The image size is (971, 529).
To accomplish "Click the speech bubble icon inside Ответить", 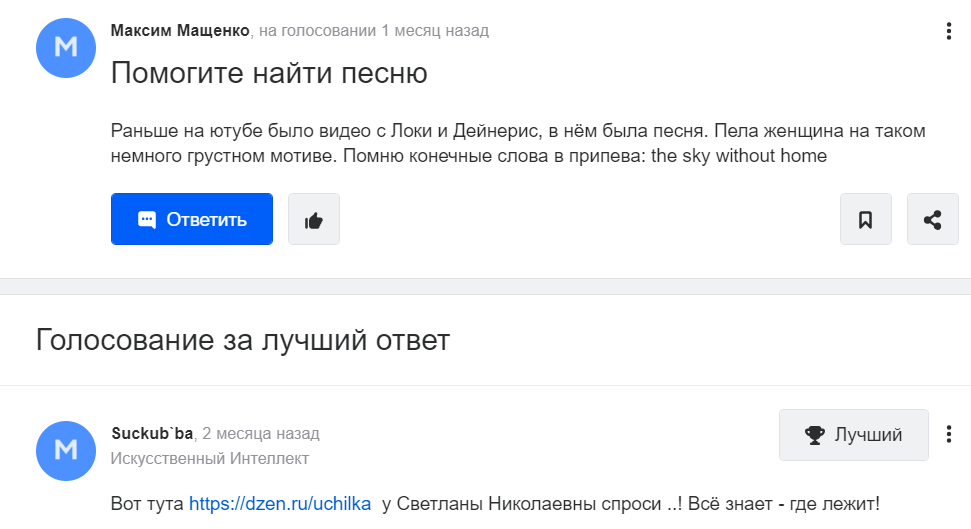I will pos(147,220).
